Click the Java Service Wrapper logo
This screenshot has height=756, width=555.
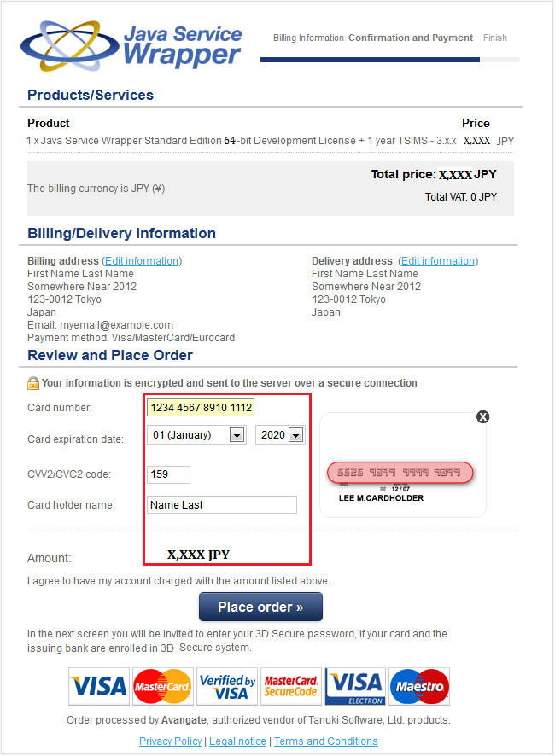tap(131, 46)
